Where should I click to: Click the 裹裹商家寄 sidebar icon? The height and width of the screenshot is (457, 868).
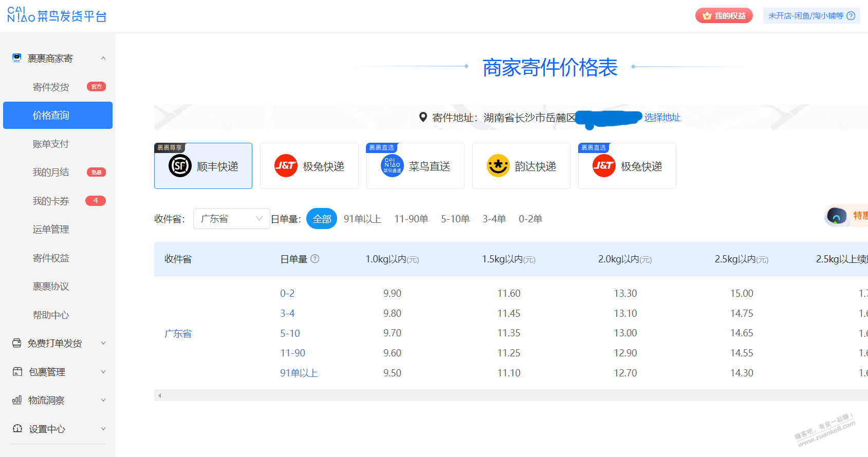[x=17, y=58]
